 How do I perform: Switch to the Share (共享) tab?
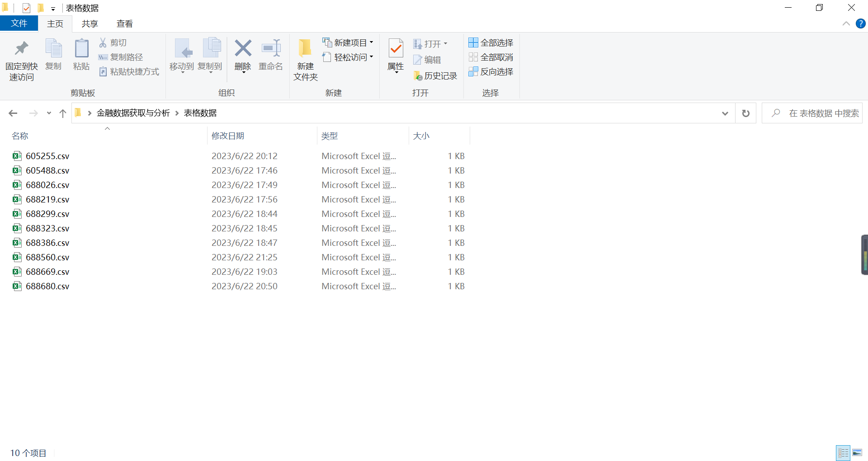click(x=90, y=24)
